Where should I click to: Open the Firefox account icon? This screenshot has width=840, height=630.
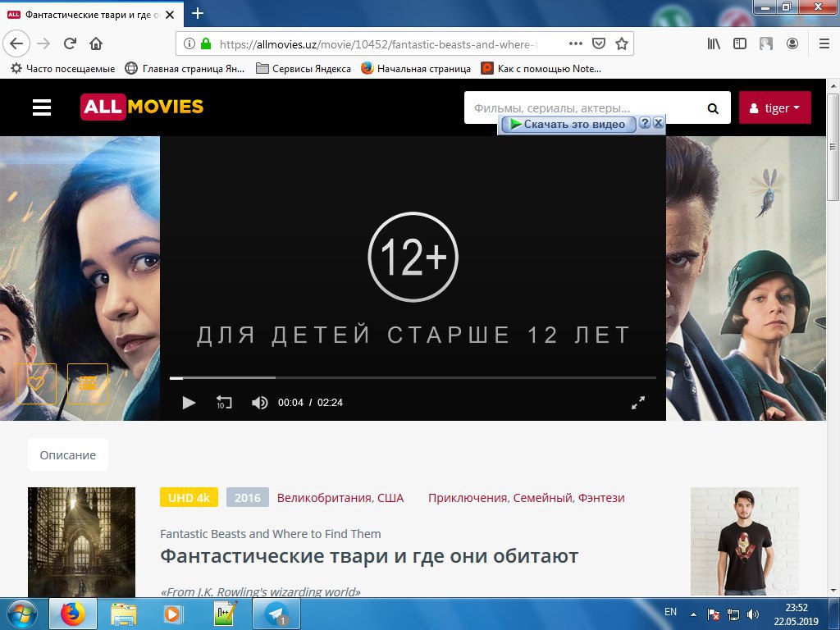click(792, 43)
